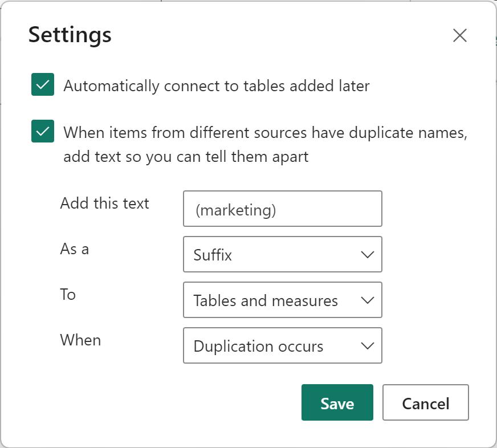Focus the '(marketing)' text input field
The height and width of the screenshot is (448, 497).
point(283,209)
